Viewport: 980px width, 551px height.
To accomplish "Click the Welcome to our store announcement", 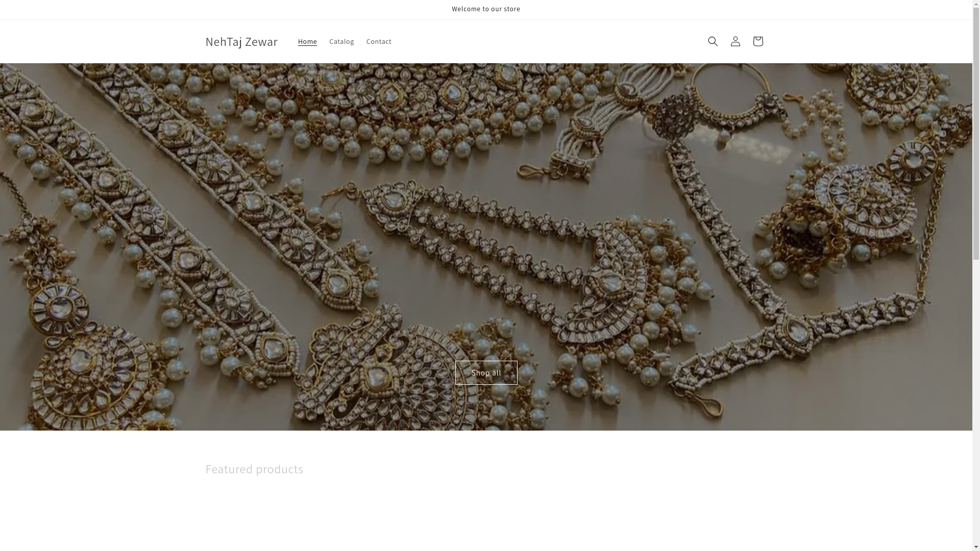I will click(486, 9).
